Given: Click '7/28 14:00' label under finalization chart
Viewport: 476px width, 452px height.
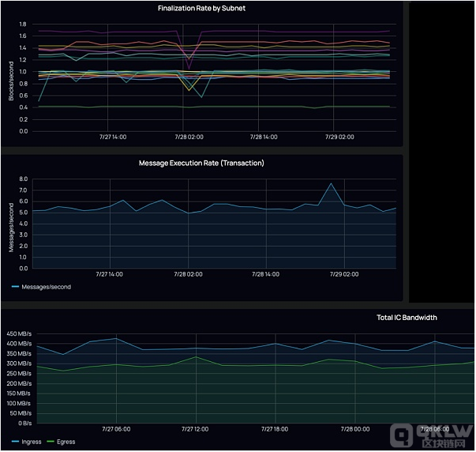Looking at the screenshot, I should coord(264,137).
